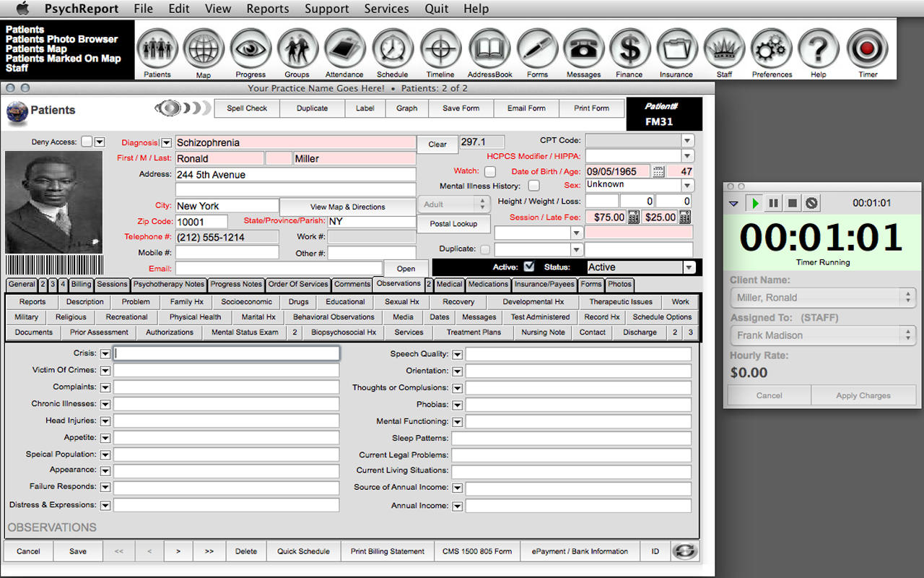Start the timer with the green play button

click(755, 203)
